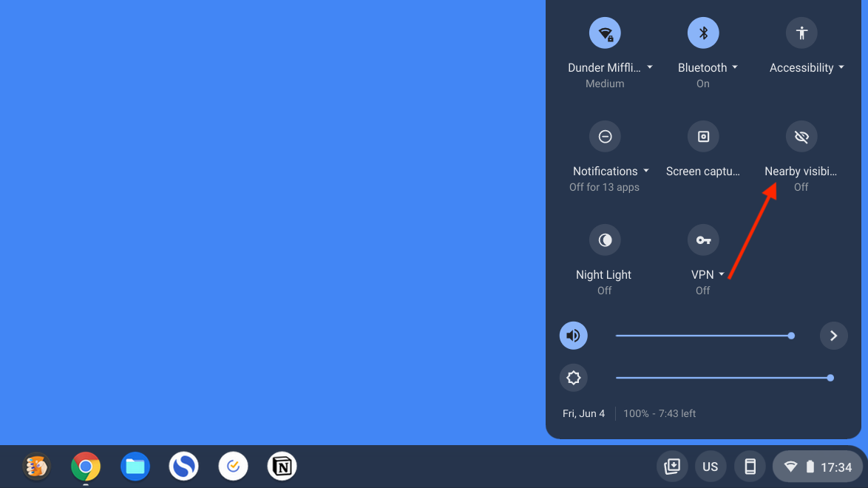Click the shelf Wi-Fi status icon
Screen dimensions: 868x488
pyautogui.click(x=790, y=467)
